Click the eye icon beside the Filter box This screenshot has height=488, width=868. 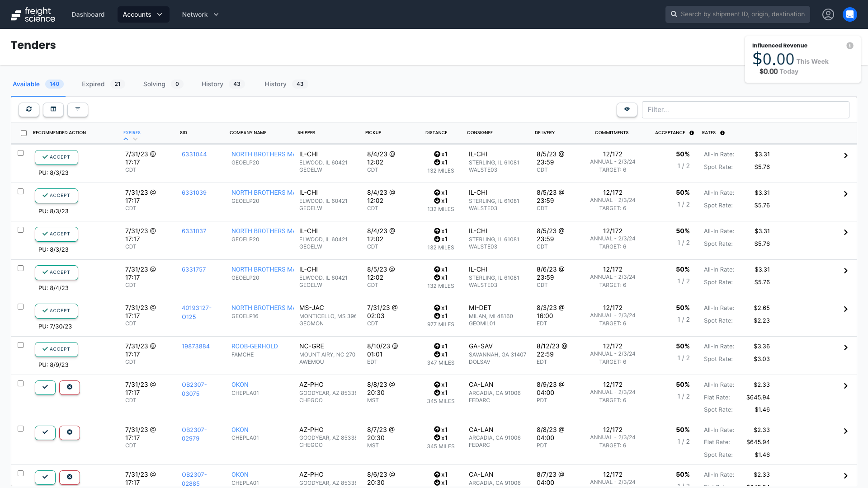click(x=627, y=110)
